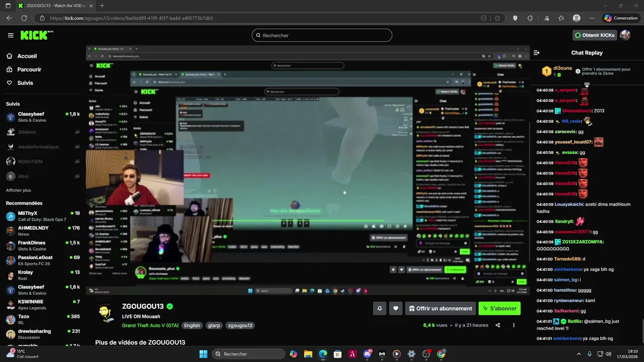The height and width of the screenshot is (362, 644).
Task: Open recommended channel MiiThyX
Action: click(x=43, y=216)
